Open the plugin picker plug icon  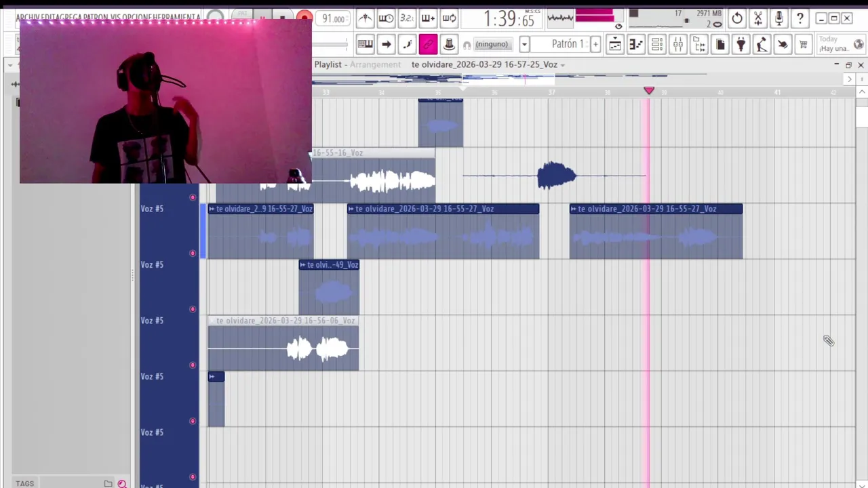(741, 45)
